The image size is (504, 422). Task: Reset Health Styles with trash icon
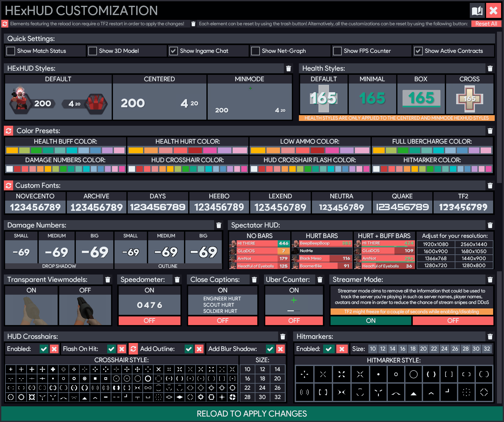(x=490, y=68)
